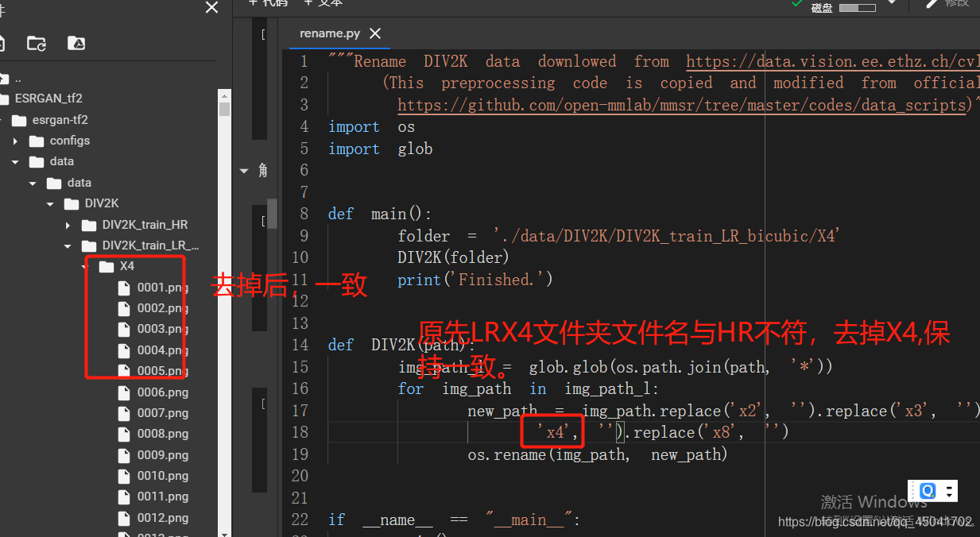The image size is (980, 537).
Task: Expand the DIV2K_train_HR folder arrow
Action: (x=68, y=225)
